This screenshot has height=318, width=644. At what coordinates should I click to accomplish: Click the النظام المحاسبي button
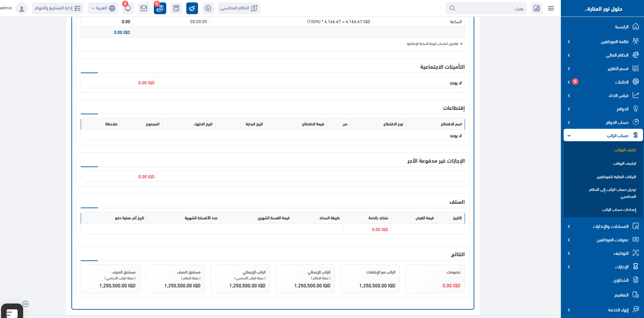tap(239, 8)
